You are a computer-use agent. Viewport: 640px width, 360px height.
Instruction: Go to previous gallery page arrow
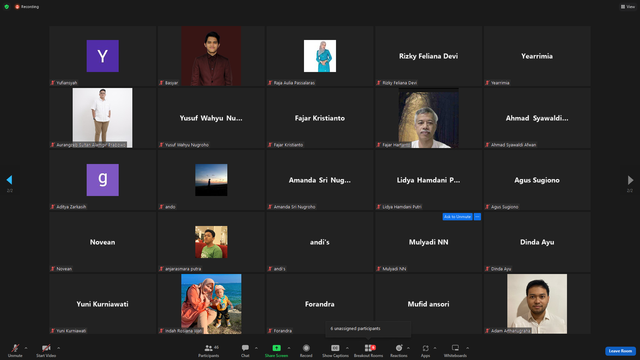[x=9, y=180]
